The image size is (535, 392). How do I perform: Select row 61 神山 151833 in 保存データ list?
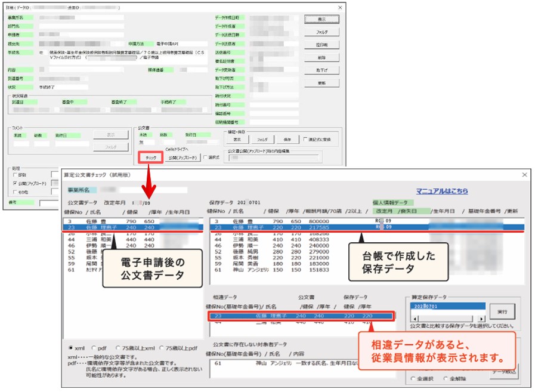367,270
